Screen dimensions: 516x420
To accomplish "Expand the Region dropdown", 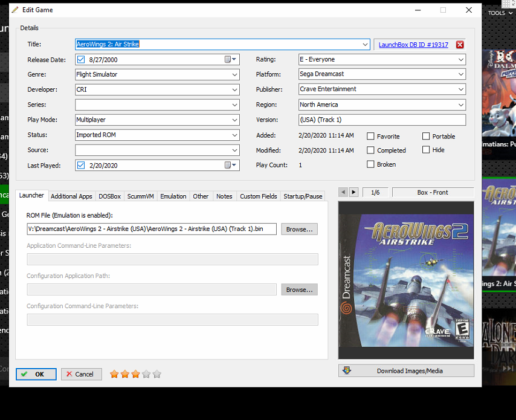I will click(461, 105).
